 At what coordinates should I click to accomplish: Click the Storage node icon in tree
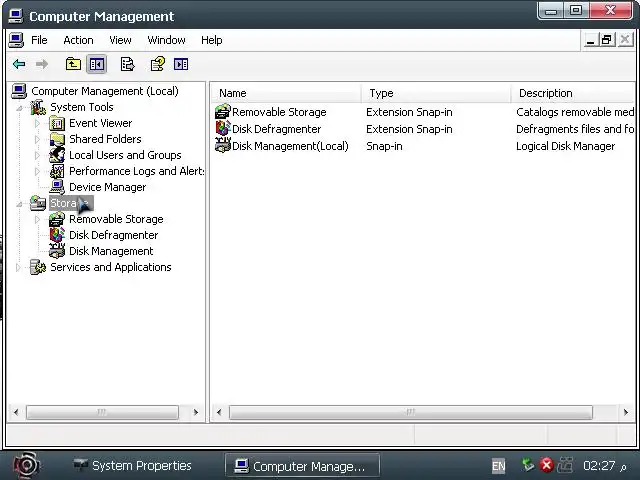pos(38,203)
